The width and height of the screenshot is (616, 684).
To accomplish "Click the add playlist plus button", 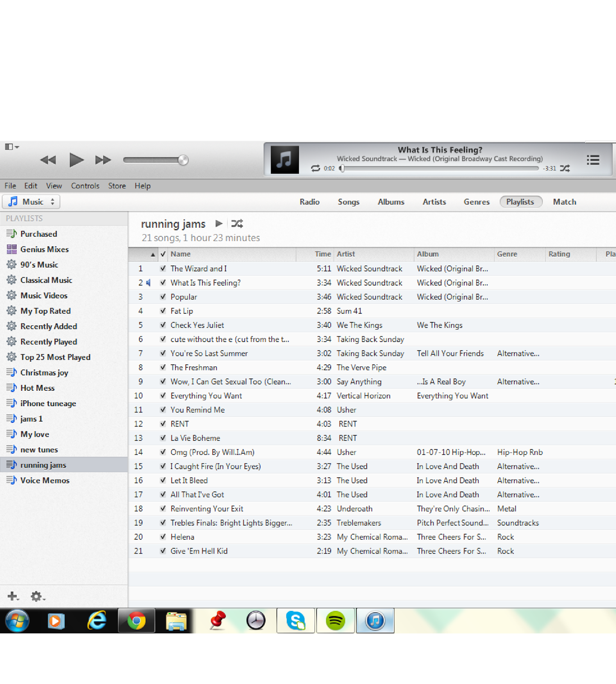I will pos(13,596).
